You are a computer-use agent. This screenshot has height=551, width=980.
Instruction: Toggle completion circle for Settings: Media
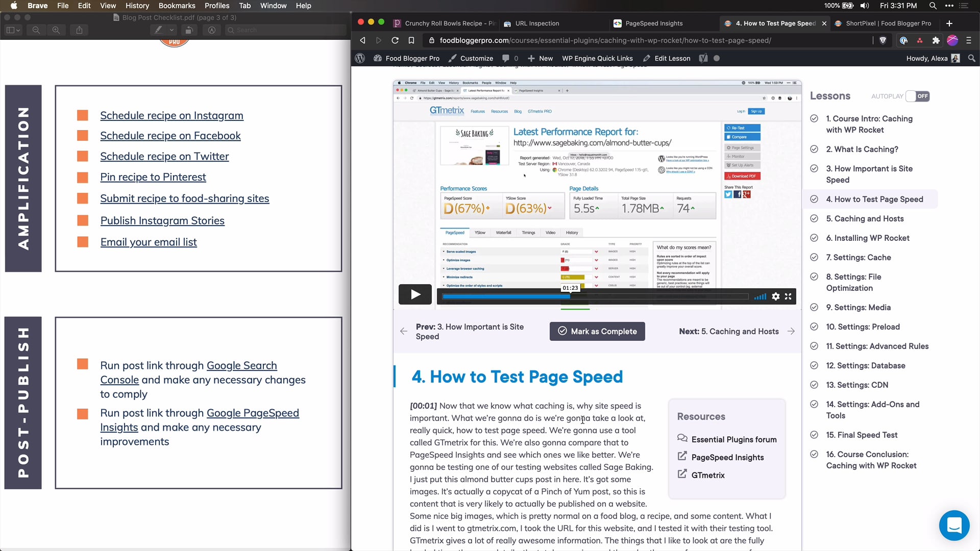(814, 308)
